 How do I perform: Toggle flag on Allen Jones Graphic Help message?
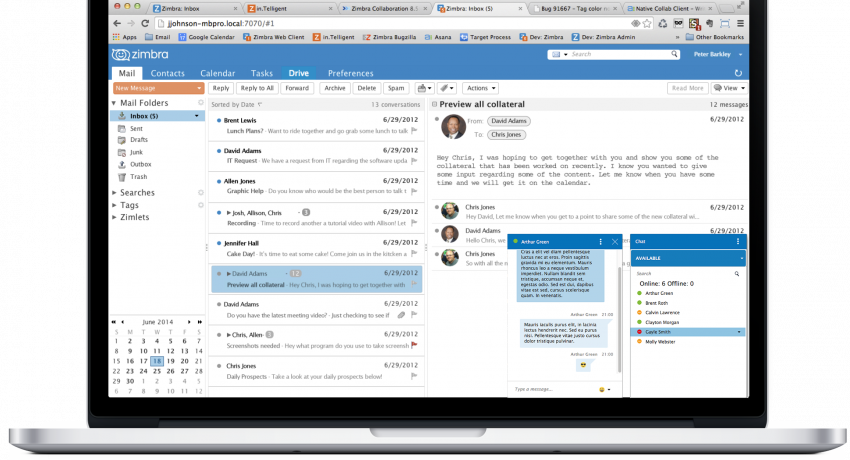coord(414,191)
